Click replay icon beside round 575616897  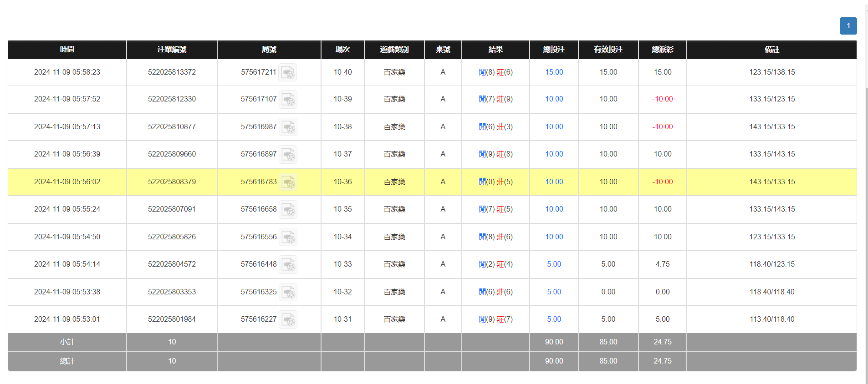288,155
